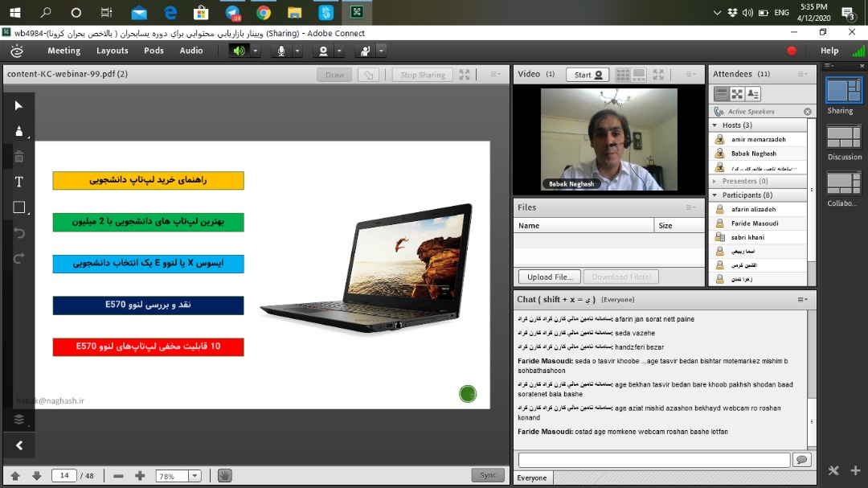The image size is (868, 488).
Task: Open speaker volume dropdown arrow
Action: [x=256, y=51]
